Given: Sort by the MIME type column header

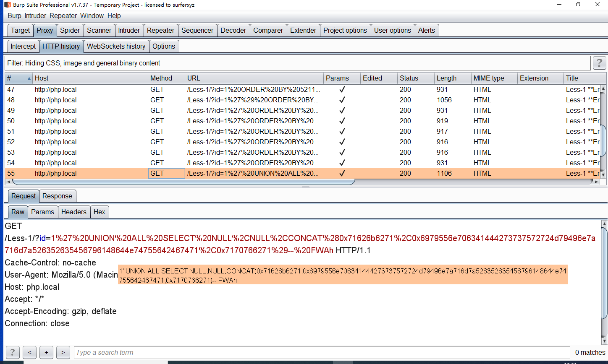Looking at the screenshot, I should click(x=494, y=78).
